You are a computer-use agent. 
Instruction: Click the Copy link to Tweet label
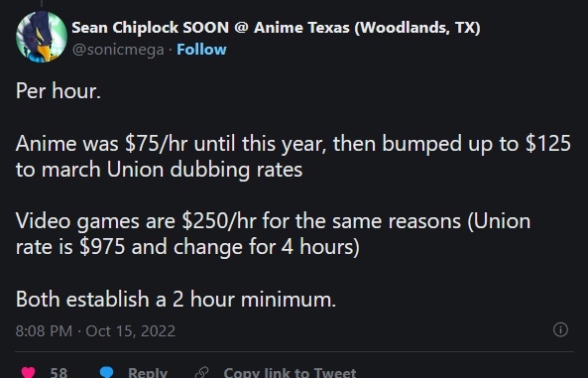pos(290,372)
